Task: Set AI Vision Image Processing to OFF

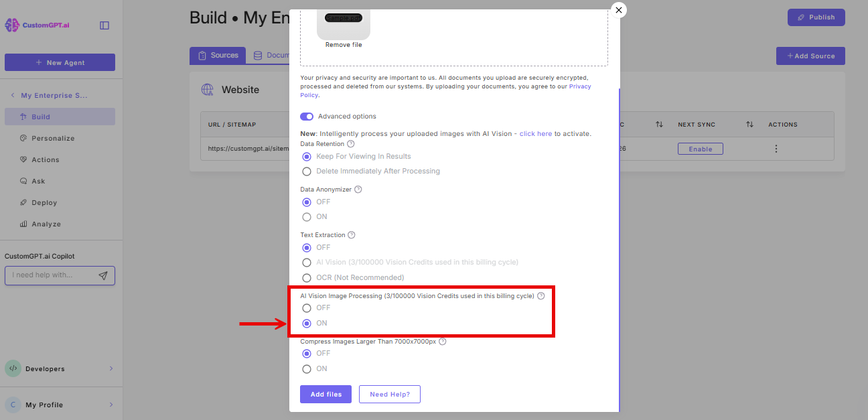Action: click(307, 308)
